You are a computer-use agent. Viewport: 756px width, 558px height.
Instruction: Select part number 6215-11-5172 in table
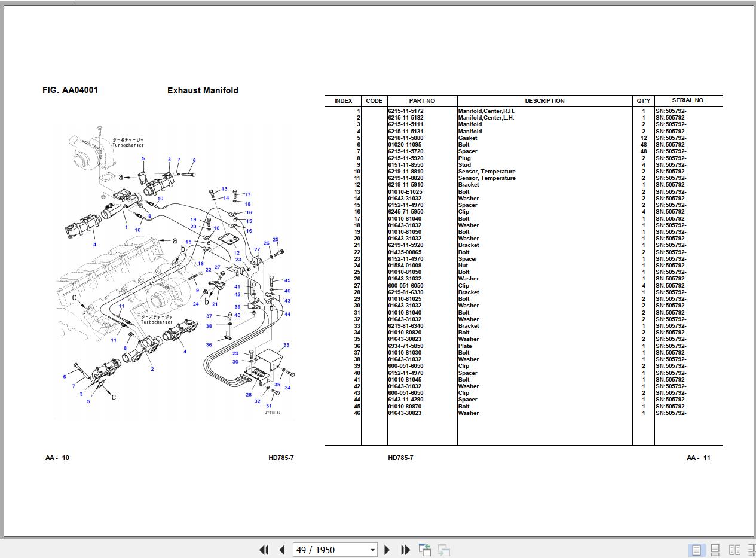tap(406, 111)
